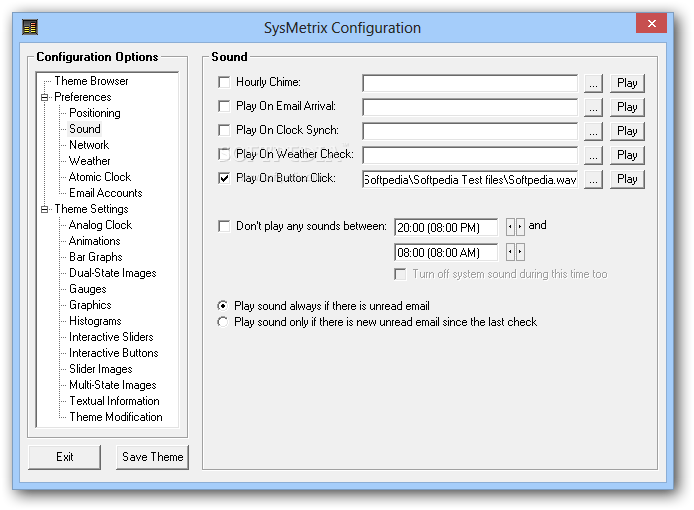
Task: Toggle Don't play any sounds between checkbox
Action: 224,226
